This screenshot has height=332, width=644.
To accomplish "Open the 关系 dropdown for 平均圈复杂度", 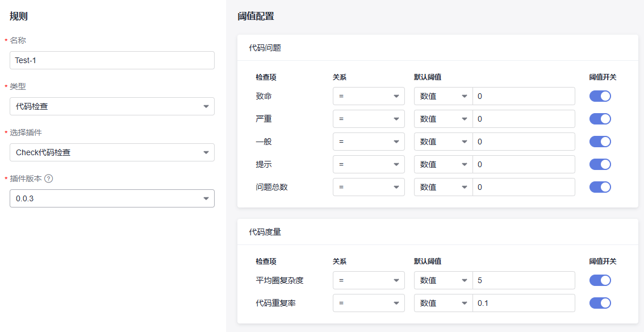I will click(x=369, y=280).
